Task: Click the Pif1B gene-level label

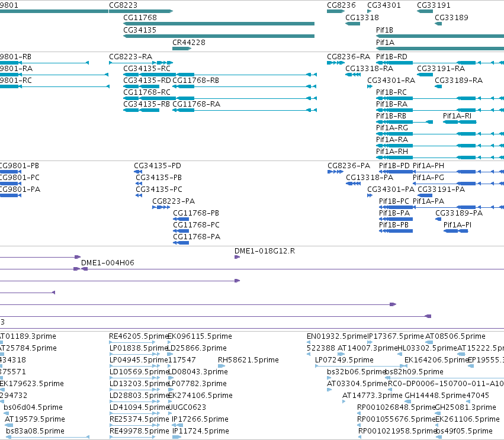Action: (384, 30)
